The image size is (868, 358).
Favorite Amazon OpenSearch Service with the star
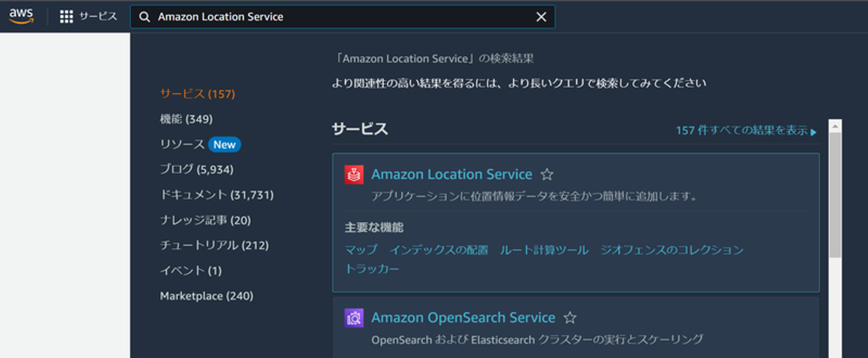(570, 318)
